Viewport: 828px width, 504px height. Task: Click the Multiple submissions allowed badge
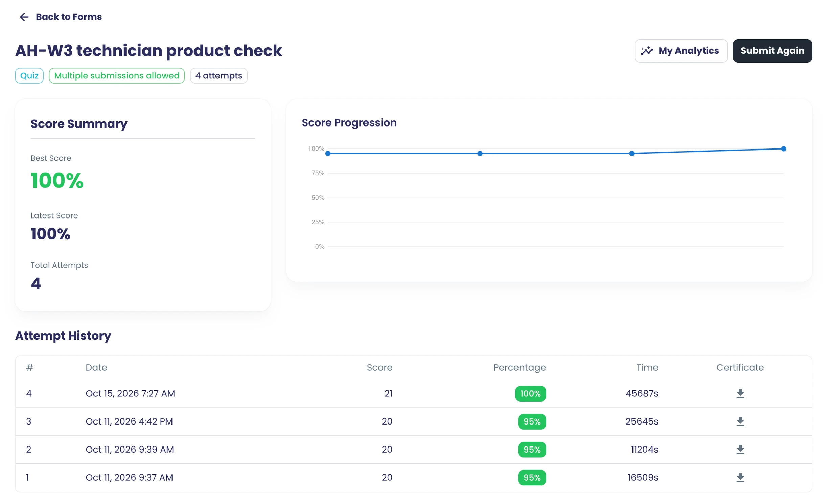[x=117, y=76]
